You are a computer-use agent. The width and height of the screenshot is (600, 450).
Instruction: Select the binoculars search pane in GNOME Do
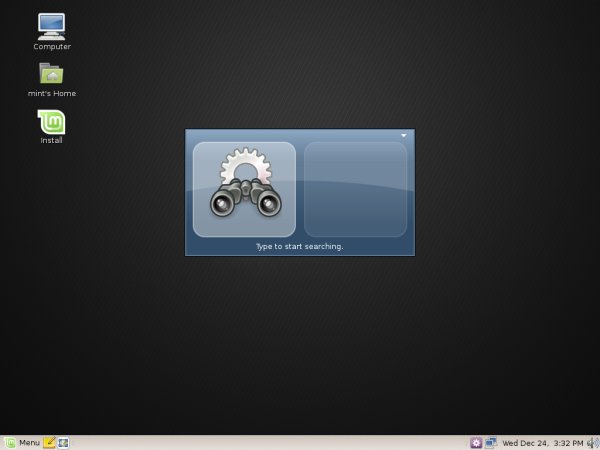(x=244, y=190)
